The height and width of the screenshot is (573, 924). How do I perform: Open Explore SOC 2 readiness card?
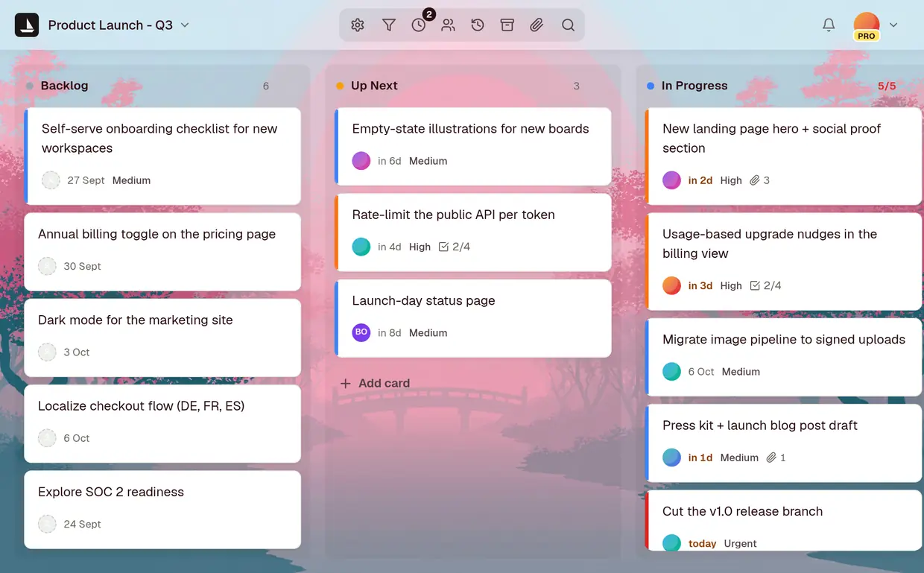pos(162,510)
